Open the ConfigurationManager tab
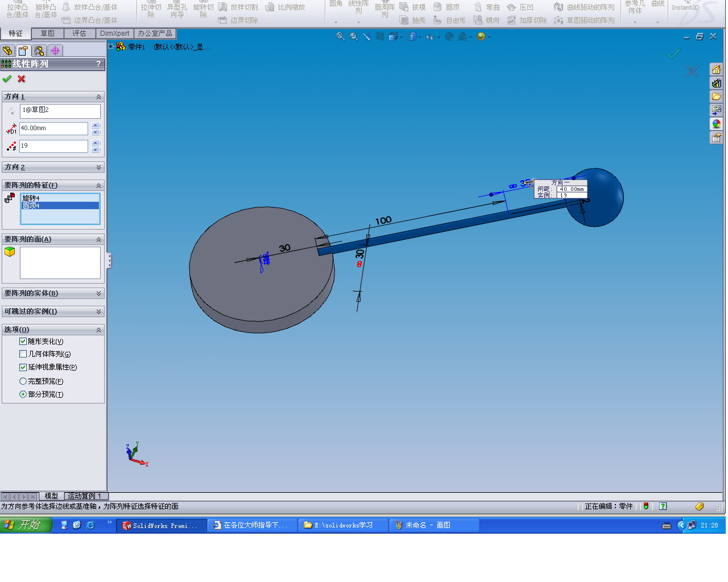The width and height of the screenshot is (728, 582). (x=39, y=51)
